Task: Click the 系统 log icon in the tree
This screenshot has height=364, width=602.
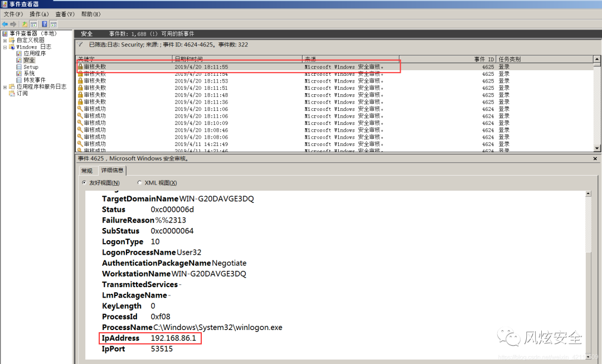Action: (19, 74)
